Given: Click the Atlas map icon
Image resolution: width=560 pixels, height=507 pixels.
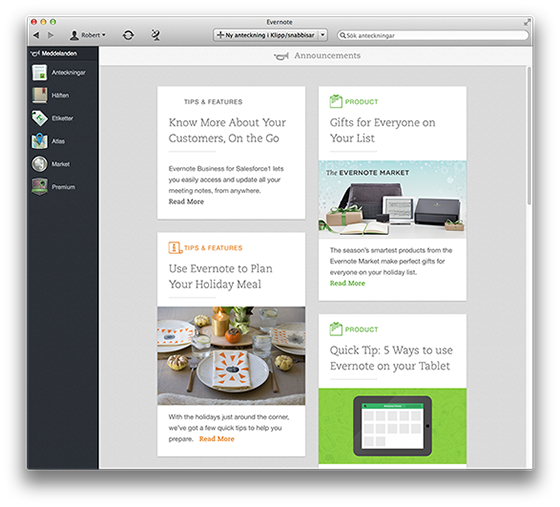Looking at the screenshot, I should coord(39,141).
